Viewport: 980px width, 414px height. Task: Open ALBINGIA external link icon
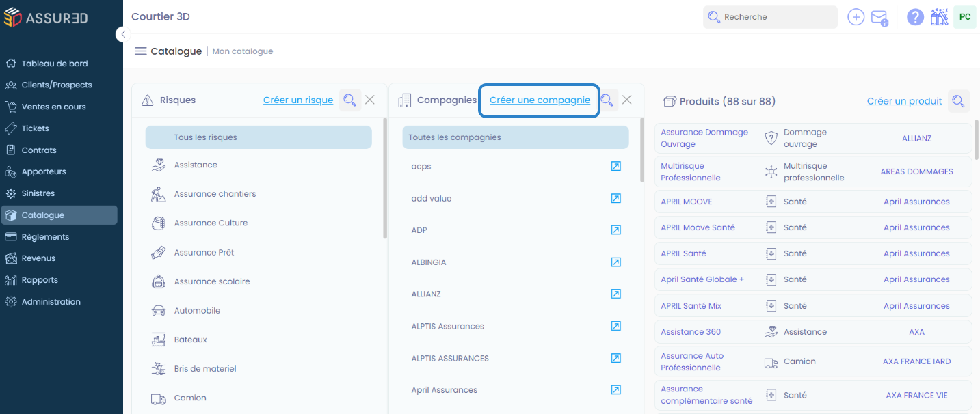(x=615, y=262)
